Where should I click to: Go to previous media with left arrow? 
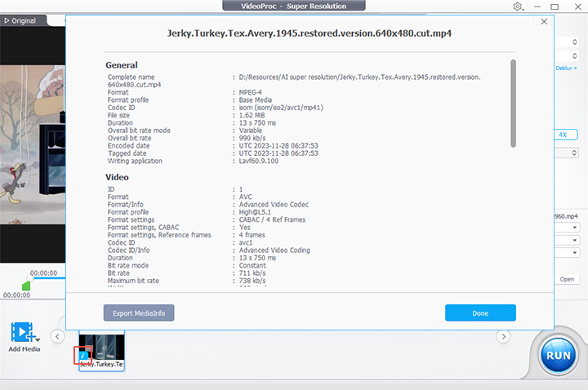[x=57, y=336]
